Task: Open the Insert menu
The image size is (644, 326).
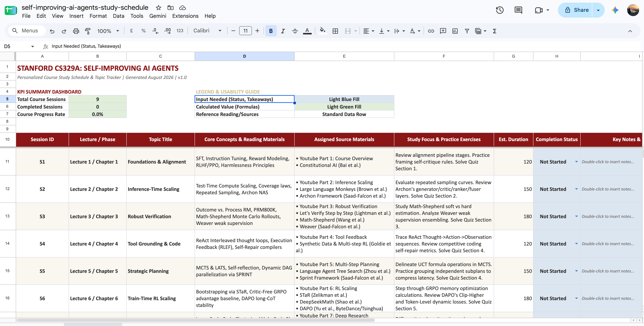Action: 76,16
